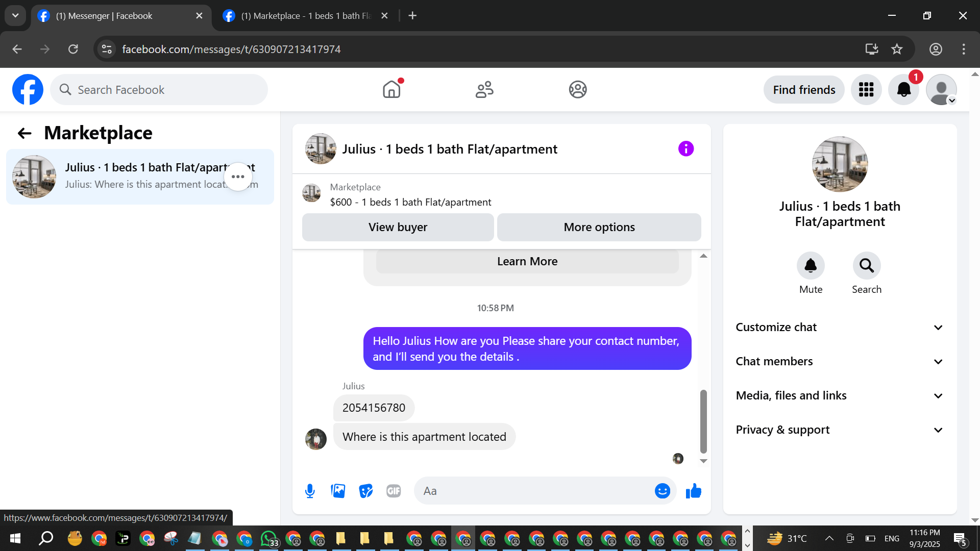Attach a photo or file
Viewport: 980px width, 551px height.
(x=338, y=491)
